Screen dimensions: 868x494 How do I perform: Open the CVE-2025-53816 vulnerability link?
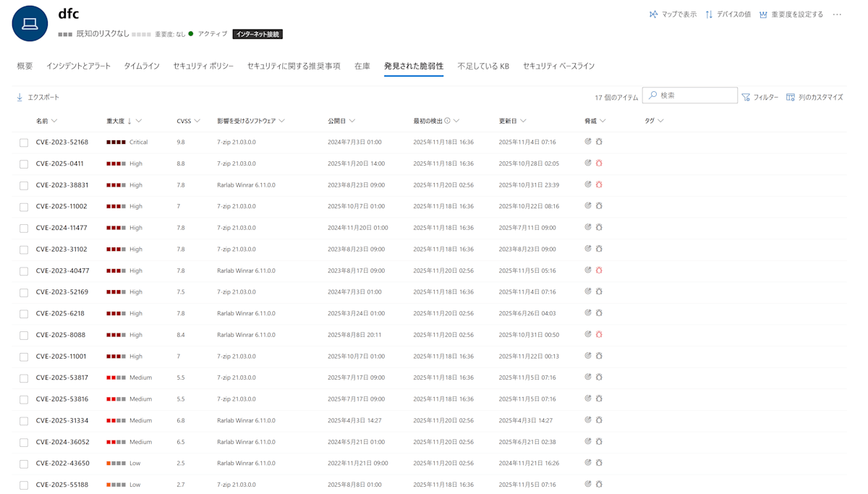(62, 399)
